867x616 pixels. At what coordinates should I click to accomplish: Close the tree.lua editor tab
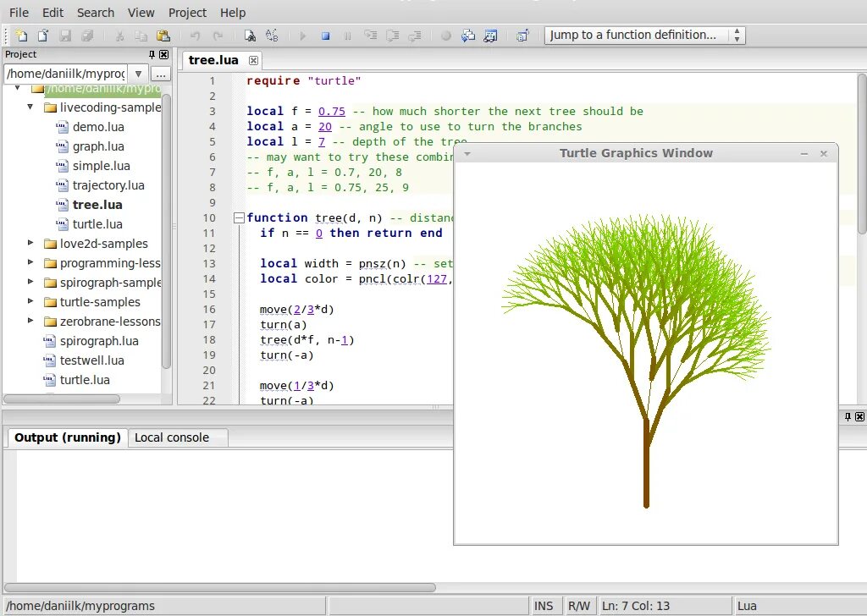[x=253, y=60]
